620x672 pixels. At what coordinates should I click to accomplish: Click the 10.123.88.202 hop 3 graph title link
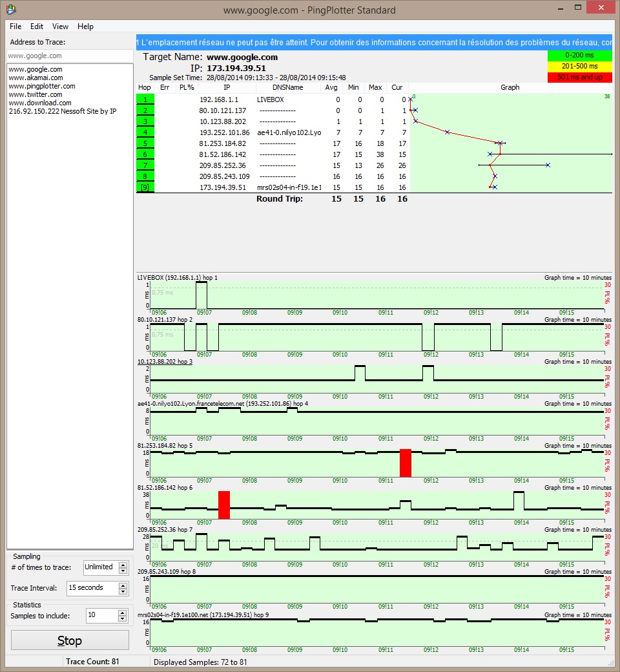pos(165,362)
